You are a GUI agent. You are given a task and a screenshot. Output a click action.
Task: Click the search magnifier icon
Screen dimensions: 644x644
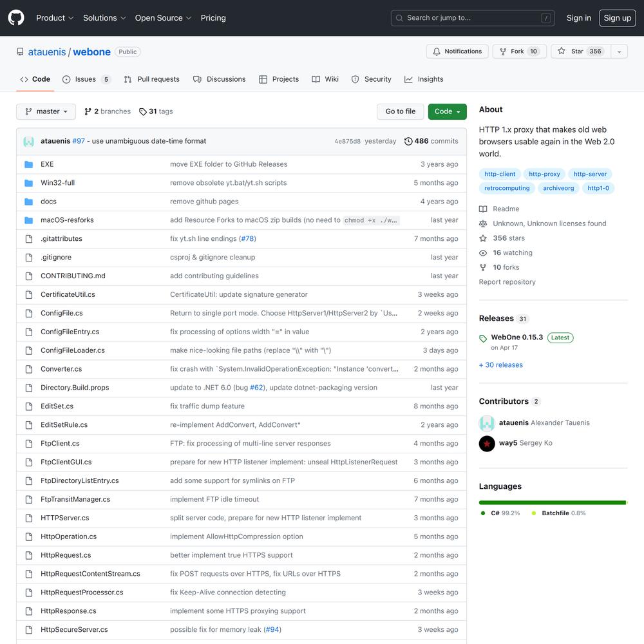click(399, 18)
